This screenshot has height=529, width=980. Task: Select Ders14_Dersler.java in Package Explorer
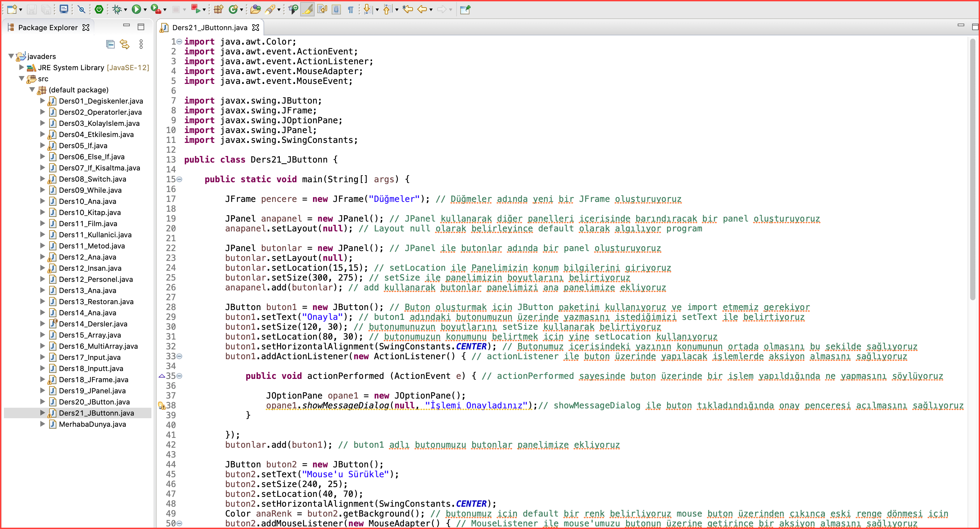coord(93,323)
